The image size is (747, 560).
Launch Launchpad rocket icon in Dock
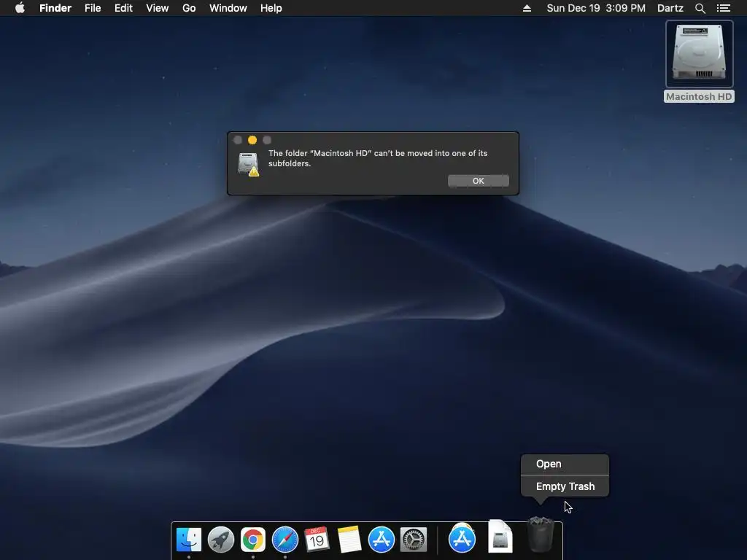[221, 540]
